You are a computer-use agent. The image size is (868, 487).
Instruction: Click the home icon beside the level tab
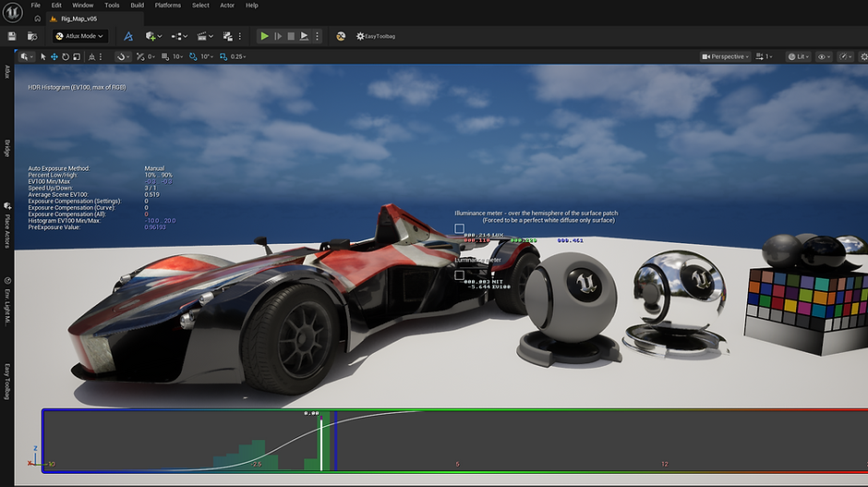click(37, 18)
